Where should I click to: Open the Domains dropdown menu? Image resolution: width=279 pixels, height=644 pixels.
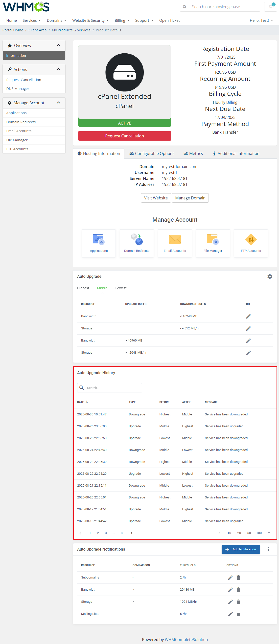pos(57,21)
